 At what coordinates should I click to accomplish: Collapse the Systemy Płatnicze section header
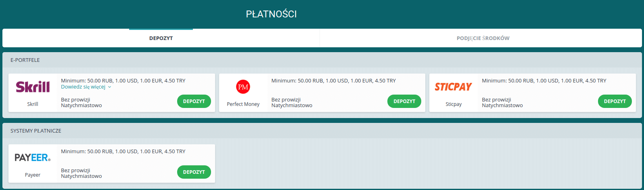36,131
